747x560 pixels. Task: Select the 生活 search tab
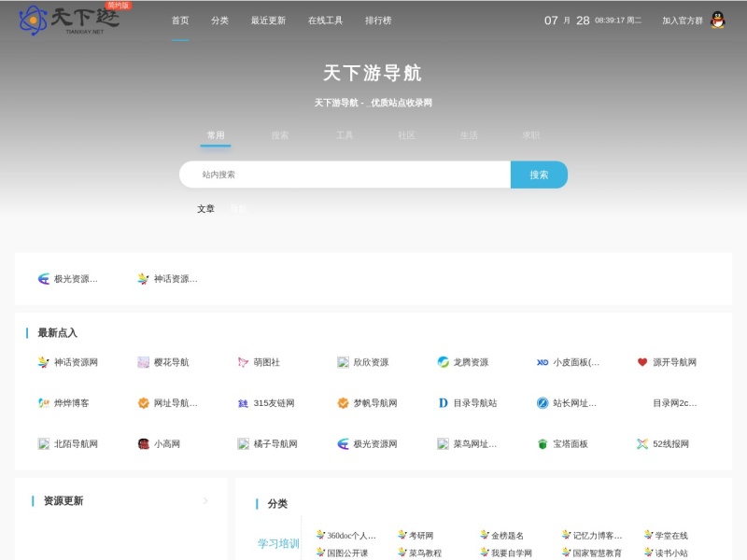(469, 135)
